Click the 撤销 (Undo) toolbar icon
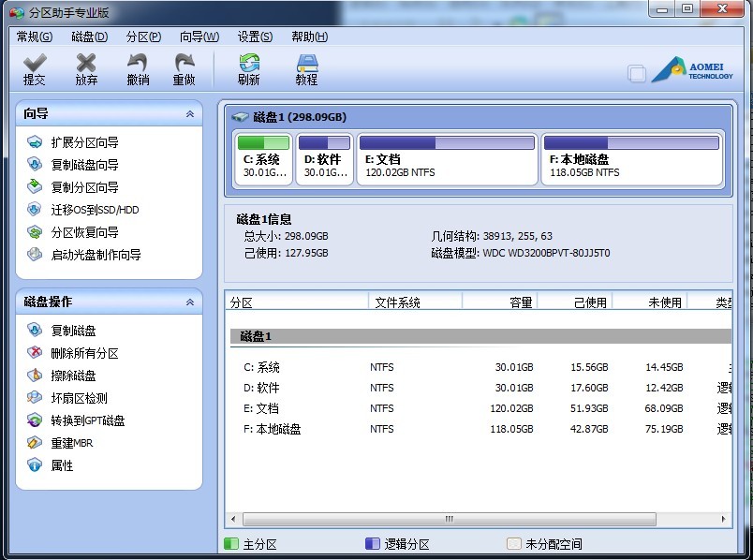The width and height of the screenshot is (753, 560). tap(138, 69)
